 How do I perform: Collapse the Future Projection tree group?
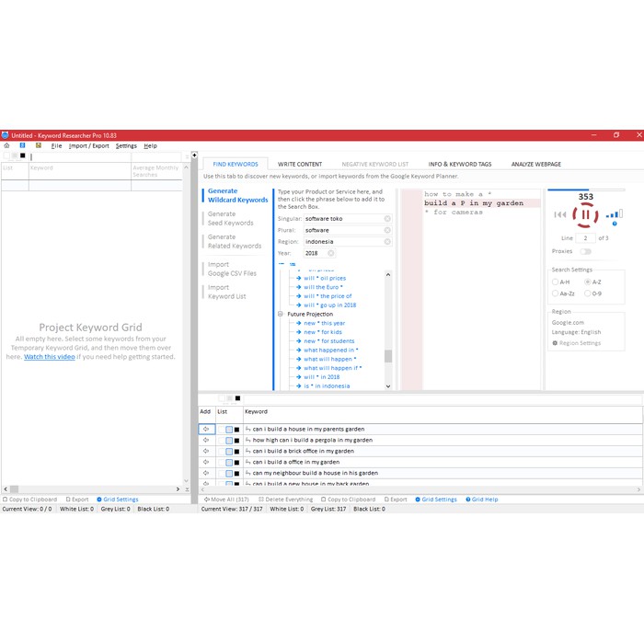280,314
